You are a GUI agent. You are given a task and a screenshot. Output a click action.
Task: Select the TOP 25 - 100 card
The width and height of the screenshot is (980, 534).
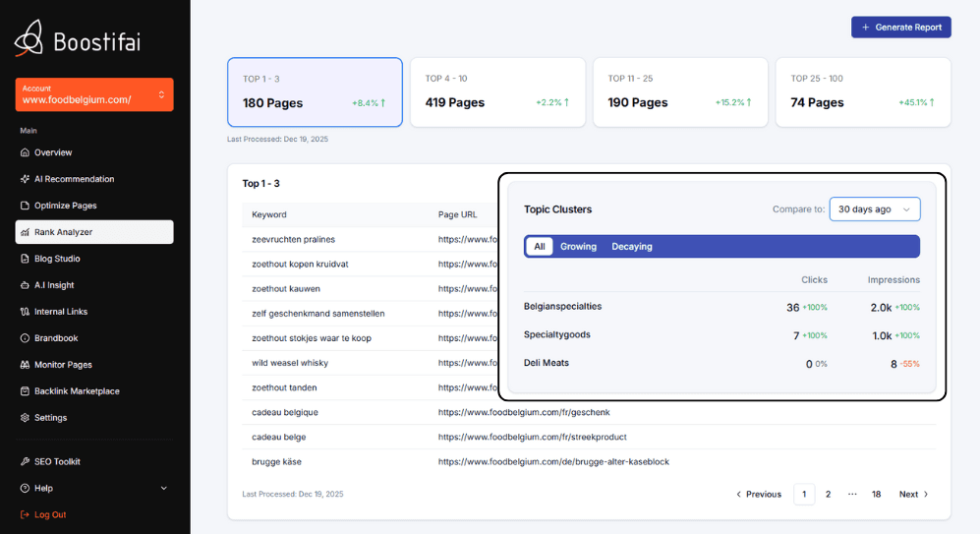tap(863, 91)
